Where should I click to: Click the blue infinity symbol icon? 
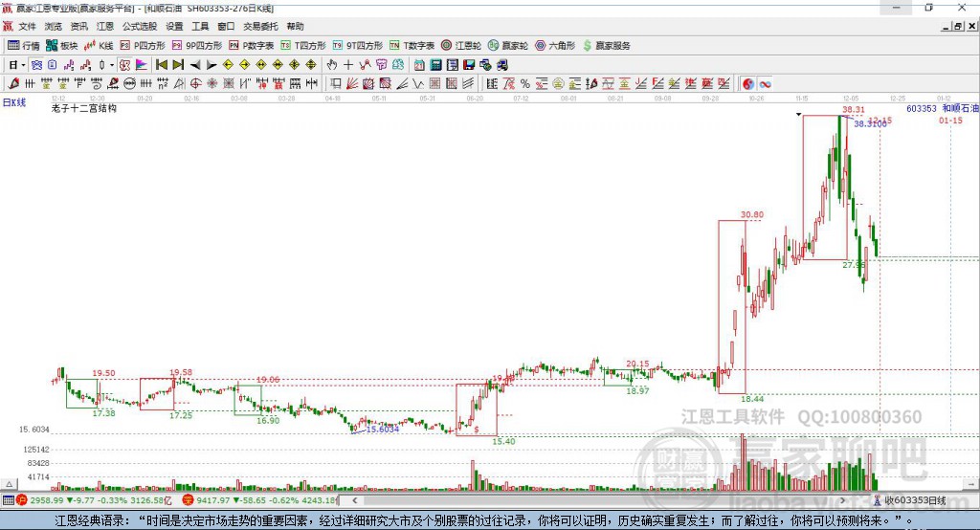point(765,84)
